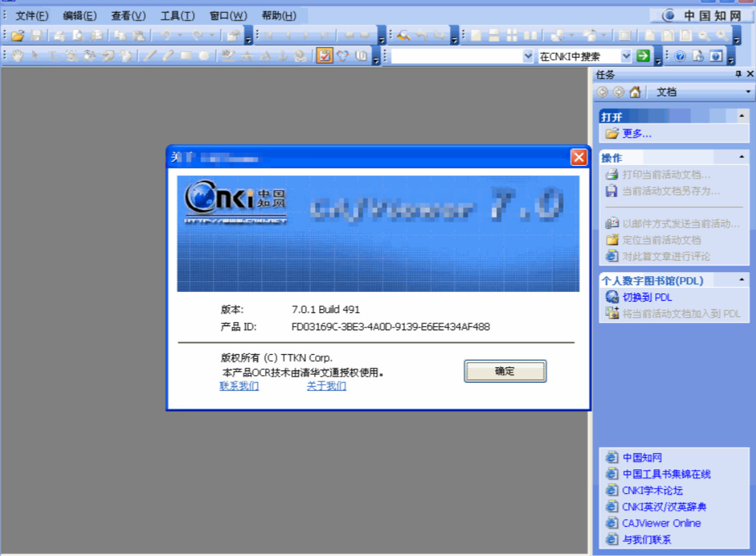Open the 查看(V) menu
The height and width of the screenshot is (556, 756).
coord(128,16)
